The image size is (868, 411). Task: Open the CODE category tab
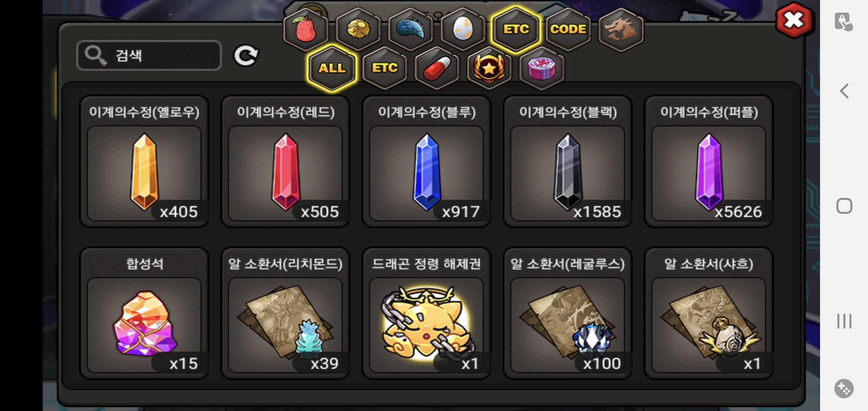click(568, 29)
